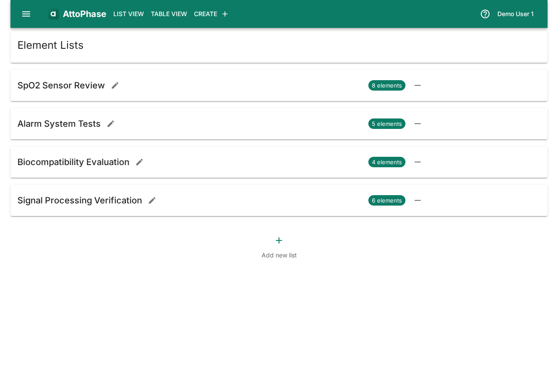Click the plus icon above Add new list

[x=279, y=240]
